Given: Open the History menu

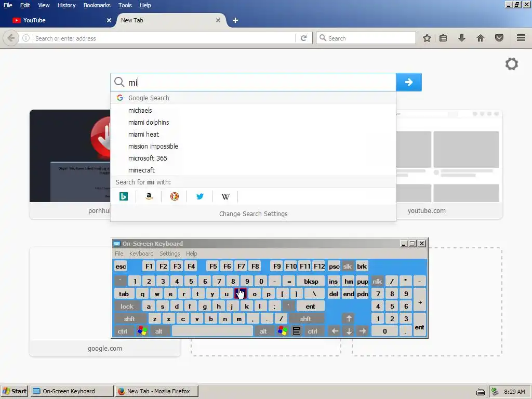Looking at the screenshot, I should [x=66, y=5].
